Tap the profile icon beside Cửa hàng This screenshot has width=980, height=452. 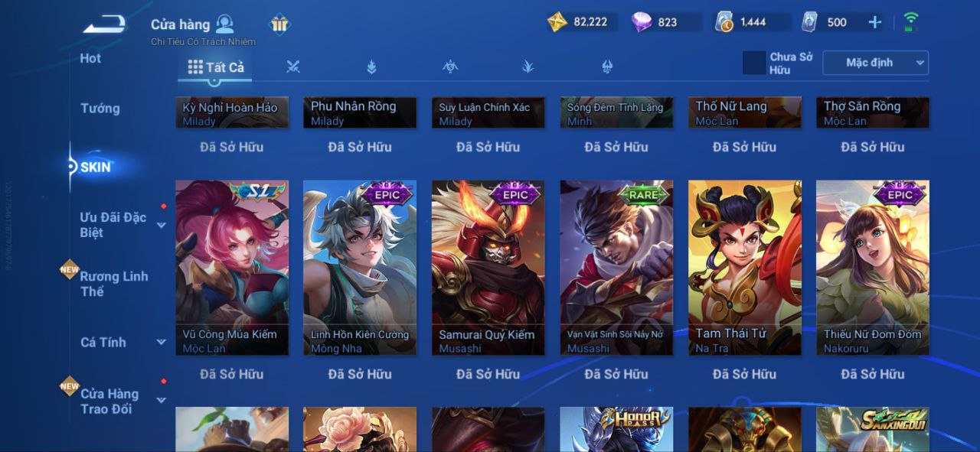click(x=225, y=24)
